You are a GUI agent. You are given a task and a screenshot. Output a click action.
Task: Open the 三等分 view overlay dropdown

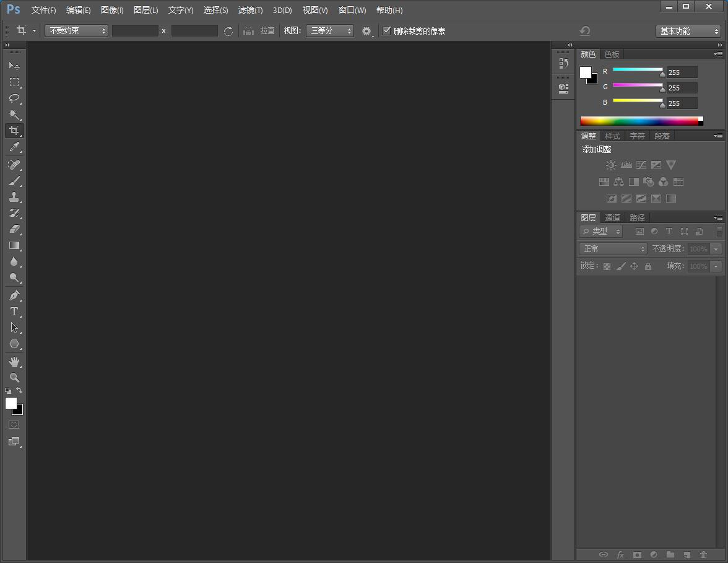(x=329, y=31)
